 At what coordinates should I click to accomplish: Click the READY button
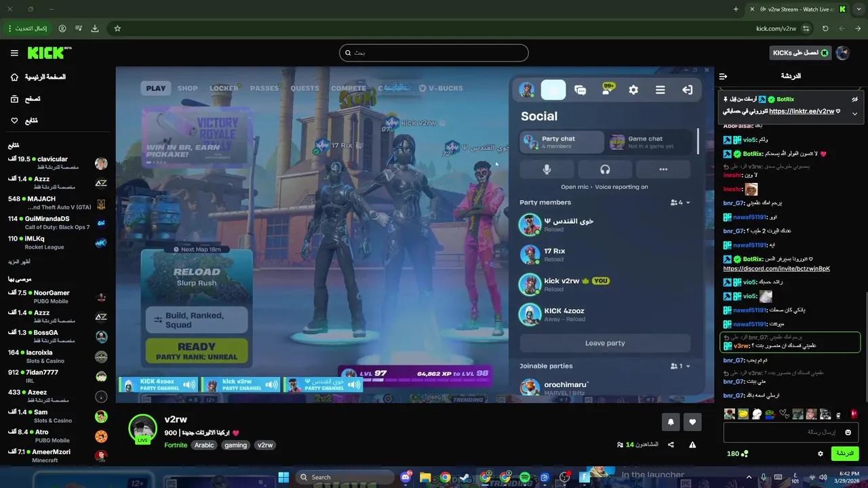click(x=197, y=351)
